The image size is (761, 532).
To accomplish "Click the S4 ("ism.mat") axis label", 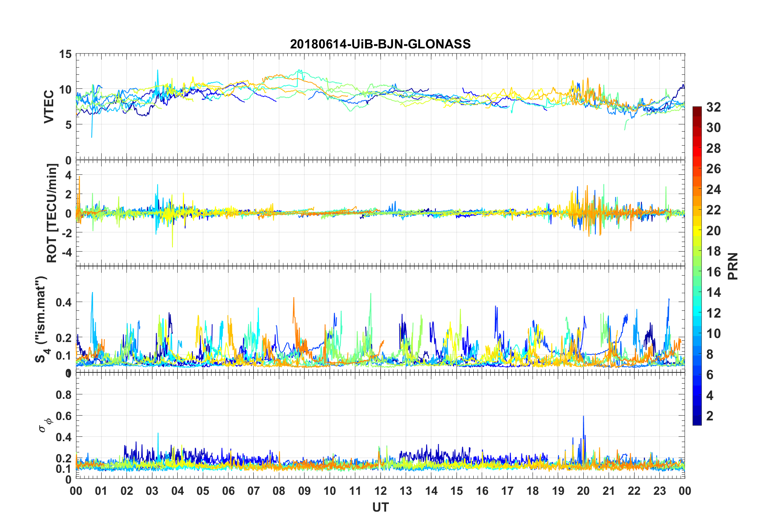I will pos(42,319).
